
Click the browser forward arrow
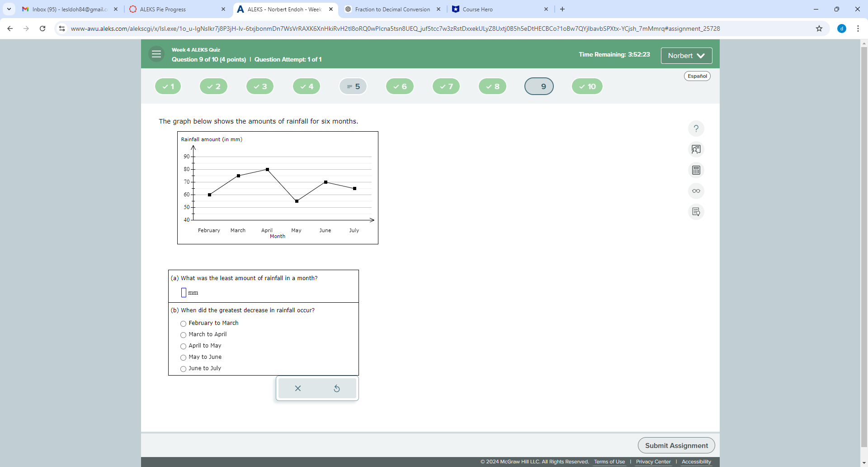pos(26,29)
